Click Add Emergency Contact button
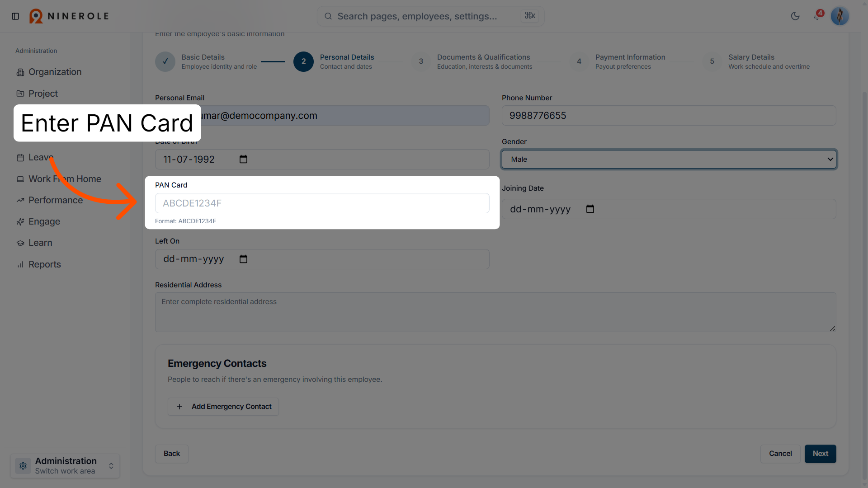The image size is (868, 488). 223,407
